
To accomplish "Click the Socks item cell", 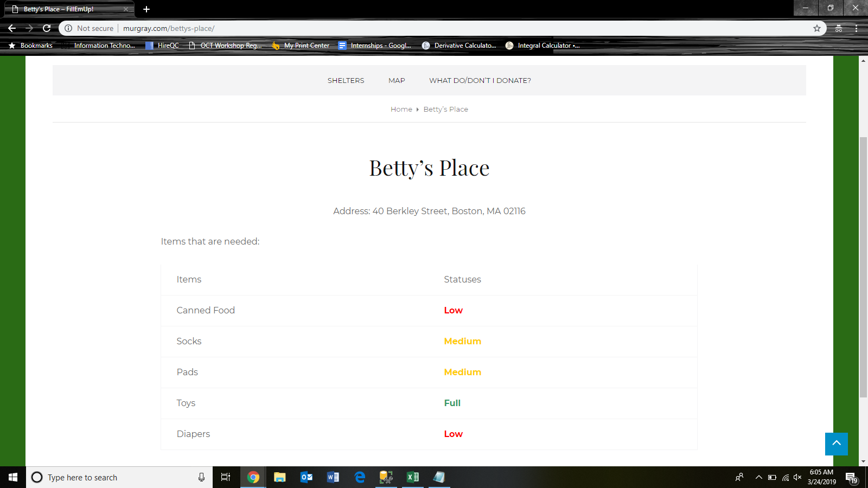I will click(189, 341).
